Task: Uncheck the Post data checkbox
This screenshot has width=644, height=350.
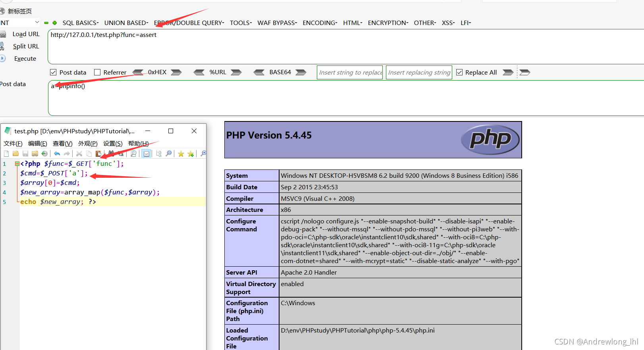Action: [53, 72]
